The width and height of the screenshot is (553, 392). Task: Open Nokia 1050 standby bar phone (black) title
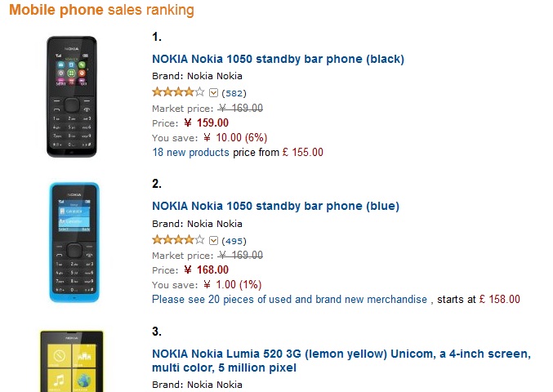pyautogui.click(x=278, y=59)
